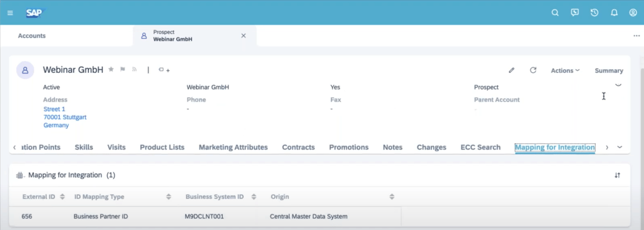The width and height of the screenshot is (644, 230).
Task: Open the hamburger navigation menu
Action: pyautogui.click(x=10, y=12)
